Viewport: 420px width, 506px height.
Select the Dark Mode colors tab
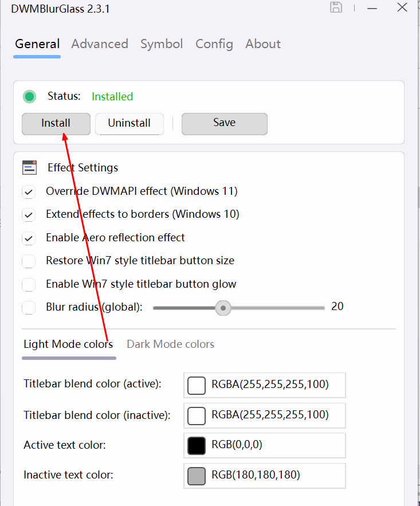[x=170, y=344]
